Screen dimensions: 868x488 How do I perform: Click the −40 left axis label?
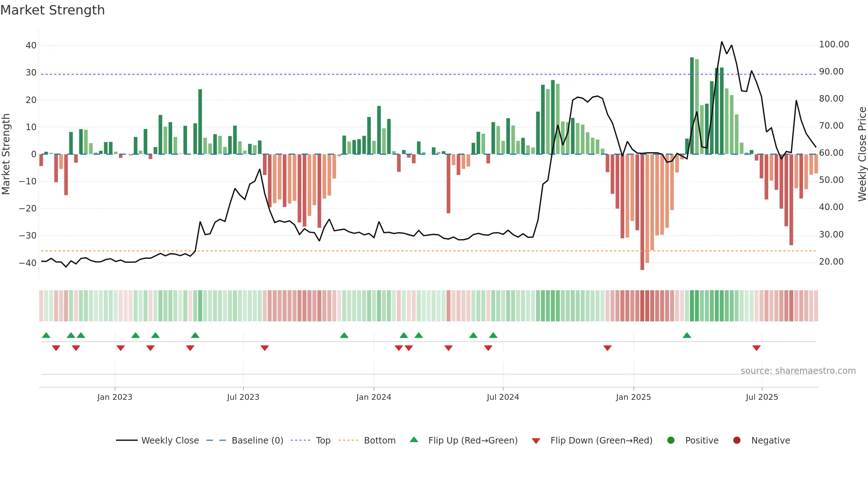tap(27, 263)
